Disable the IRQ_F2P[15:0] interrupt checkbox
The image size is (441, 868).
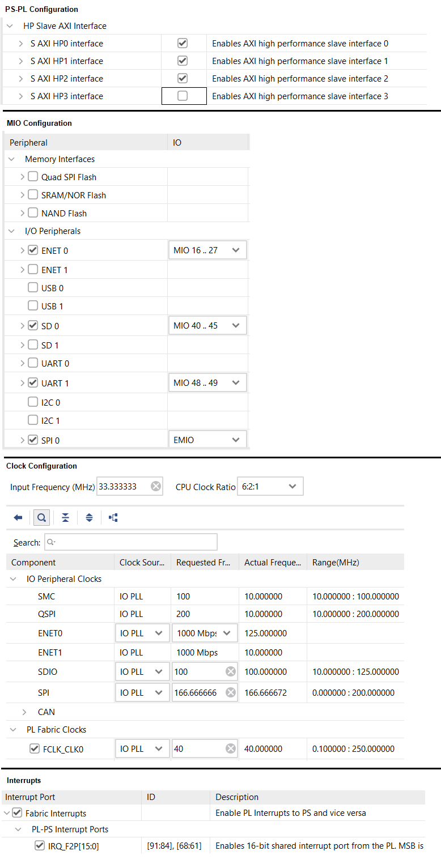(x=40, y=846)
